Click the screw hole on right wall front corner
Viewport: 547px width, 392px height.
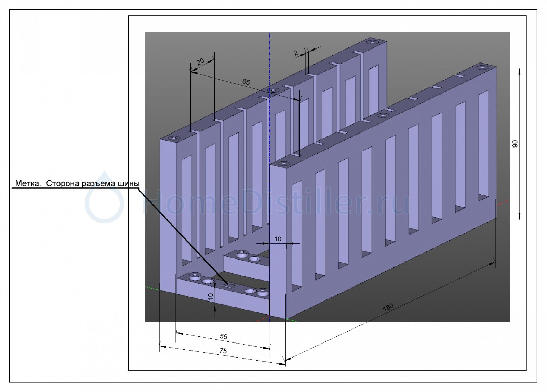(284, 164)
